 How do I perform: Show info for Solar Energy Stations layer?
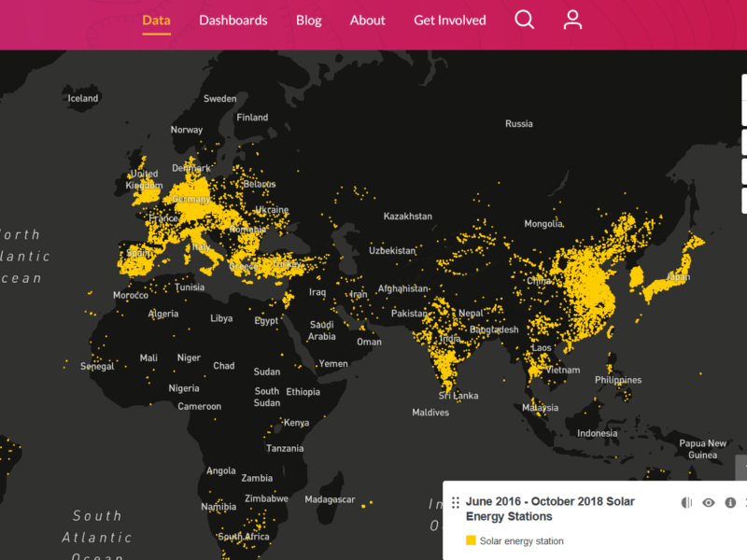[x=730, y=502]
